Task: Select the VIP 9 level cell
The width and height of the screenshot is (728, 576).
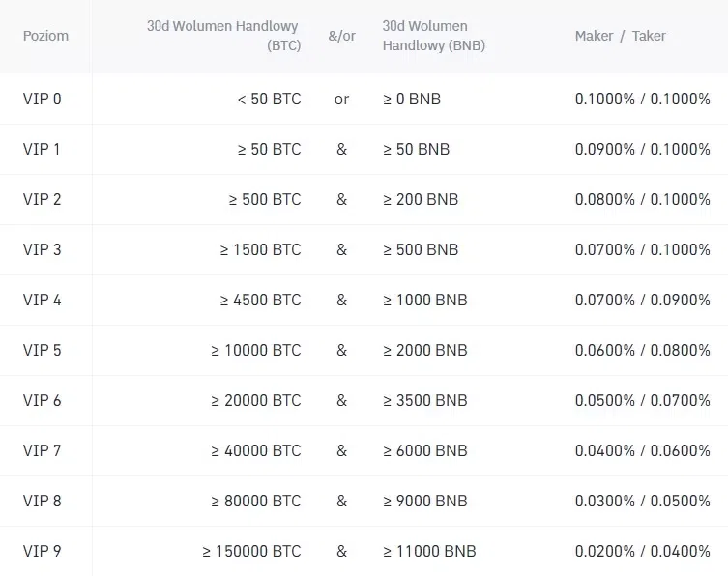Action: [x=43, y=551]
